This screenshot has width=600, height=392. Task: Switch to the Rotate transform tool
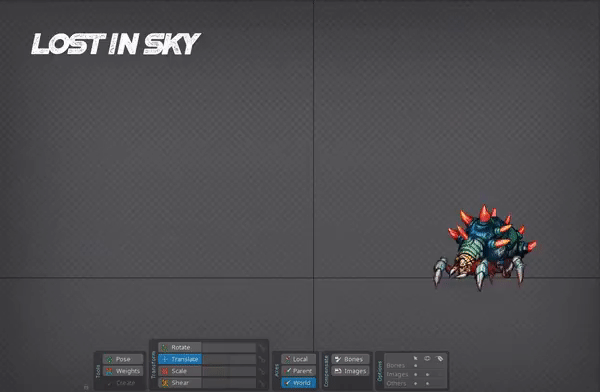(180, 347)
